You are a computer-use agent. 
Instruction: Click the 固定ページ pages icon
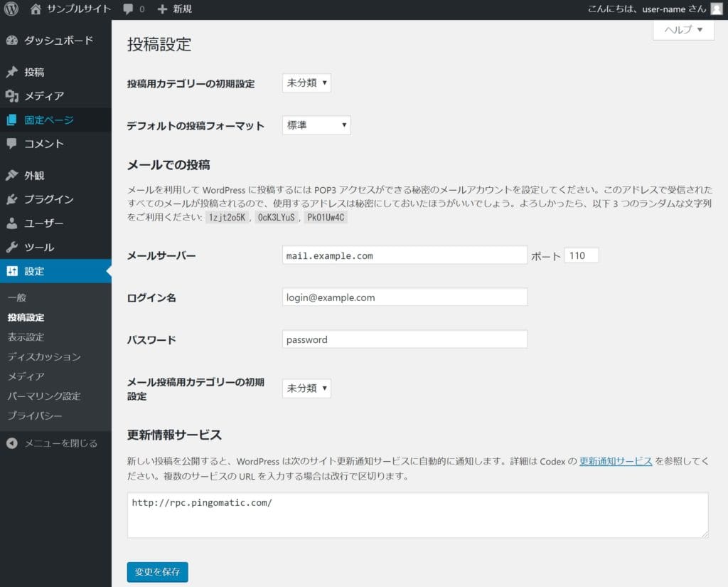pos(12,120)
